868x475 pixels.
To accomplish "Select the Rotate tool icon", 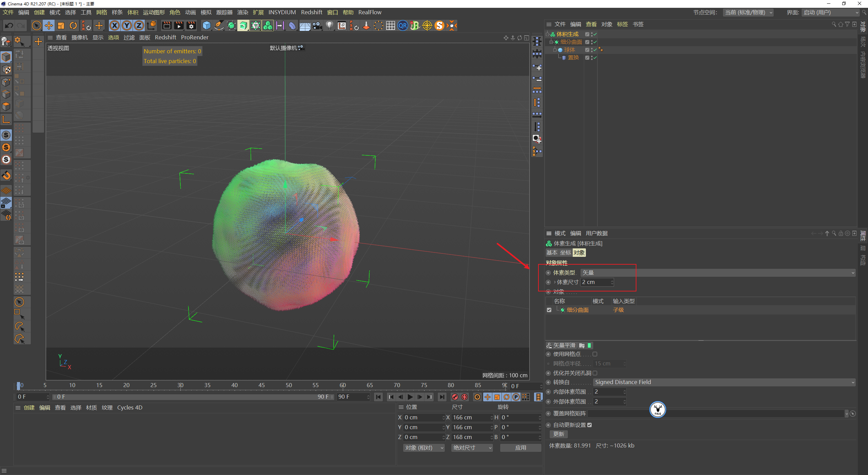I will 73,25.
